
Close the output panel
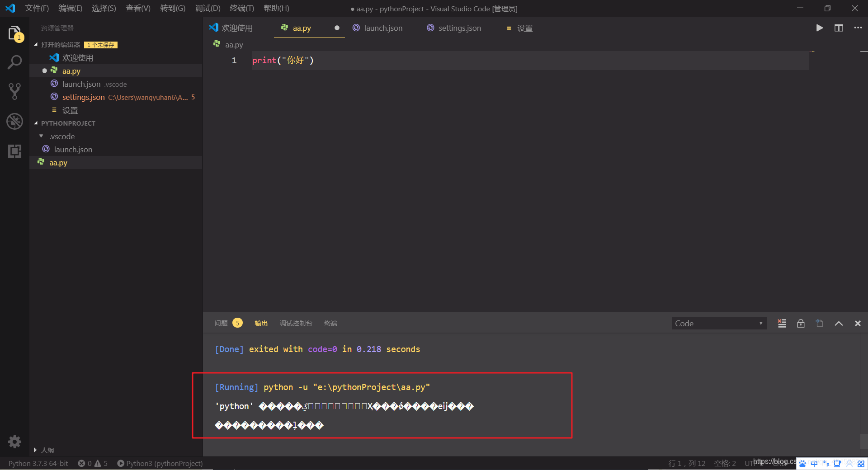[x=858, y=323]
